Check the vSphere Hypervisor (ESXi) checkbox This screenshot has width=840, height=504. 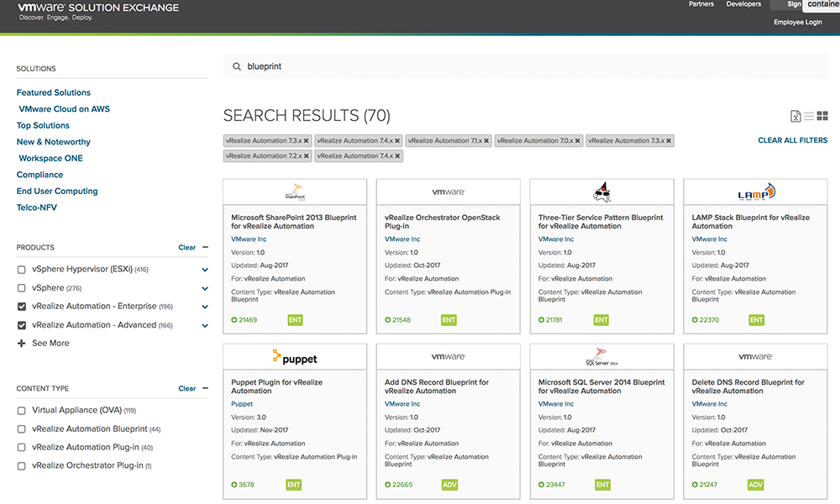[22, 270]
